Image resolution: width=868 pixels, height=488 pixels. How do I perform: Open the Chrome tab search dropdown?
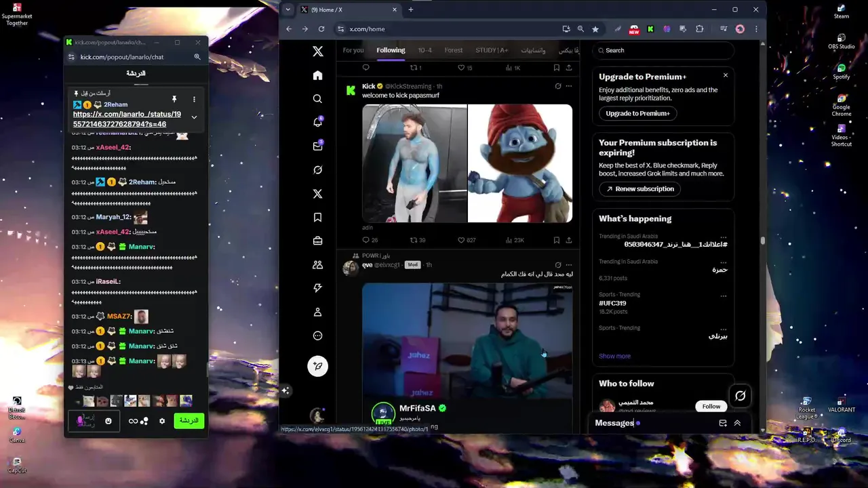[x=288, y=9]
